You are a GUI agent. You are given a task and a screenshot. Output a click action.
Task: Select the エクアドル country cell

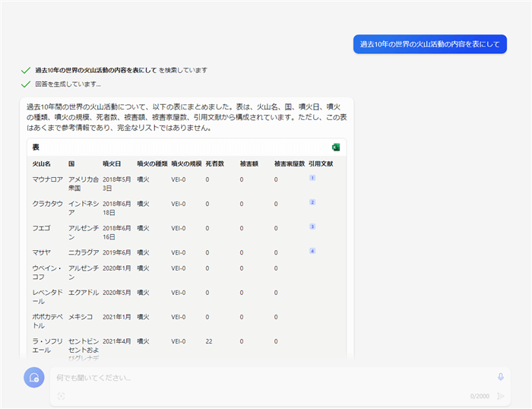pyautogui.click(x=84, y=293)
